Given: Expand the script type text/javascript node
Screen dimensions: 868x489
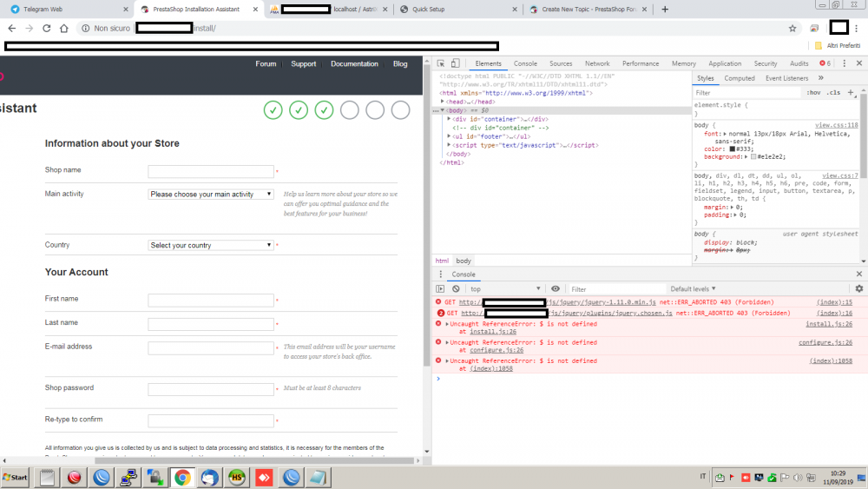Looking at the screenshot, I should (449, 145).
